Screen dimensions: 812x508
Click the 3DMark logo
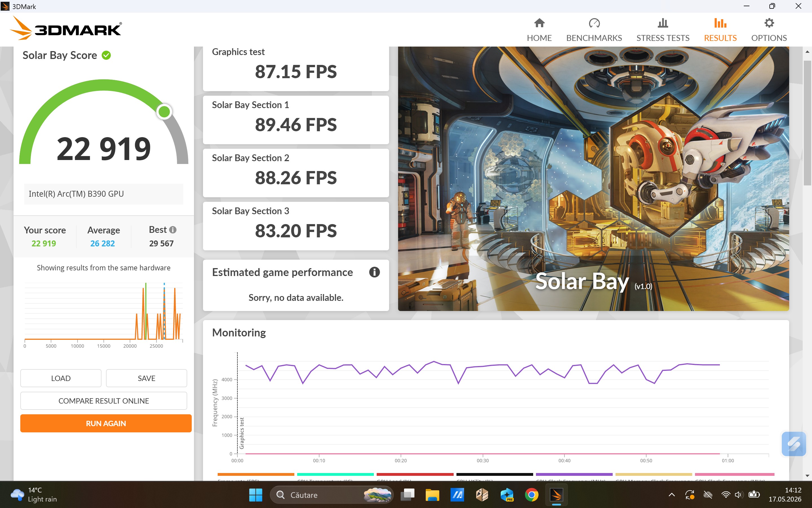(66, 28)
